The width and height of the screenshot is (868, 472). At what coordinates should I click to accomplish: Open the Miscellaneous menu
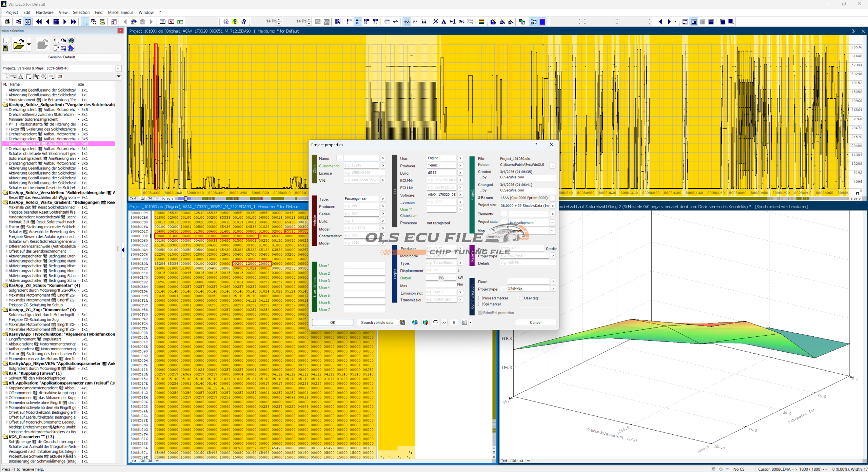coord(120,12)
